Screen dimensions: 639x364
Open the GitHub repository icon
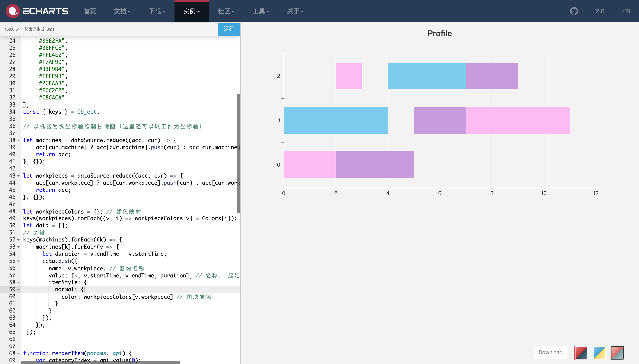(x=574, y=11)
